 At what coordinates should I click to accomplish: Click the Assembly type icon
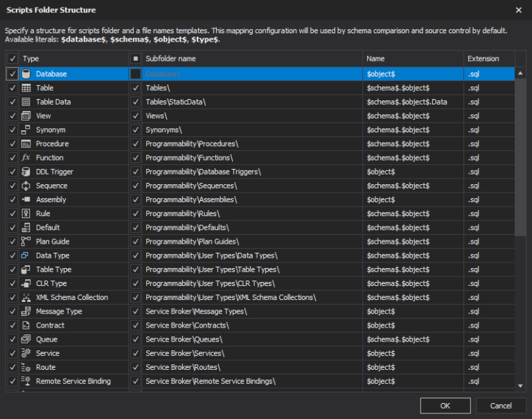26,199
